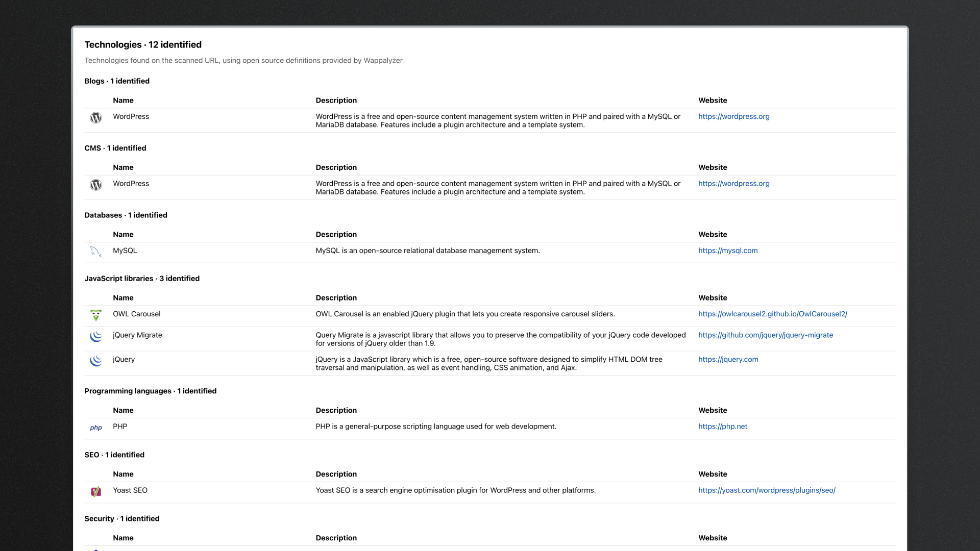Visit the mysql.com website link
The width and height of the screenshot is (980, 551).
(x=727, y=251)
